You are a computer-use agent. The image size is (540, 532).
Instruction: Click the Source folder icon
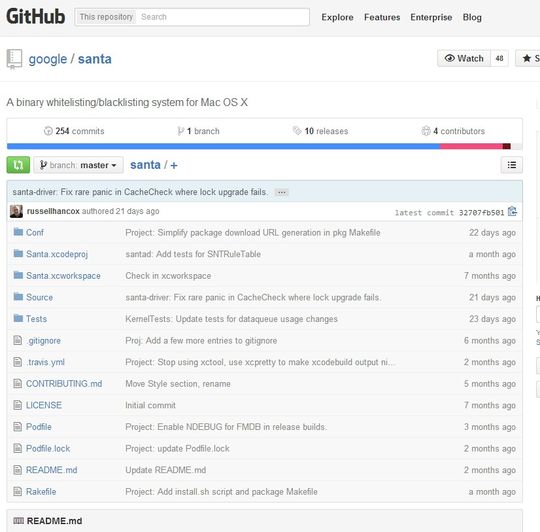point(18,296)
